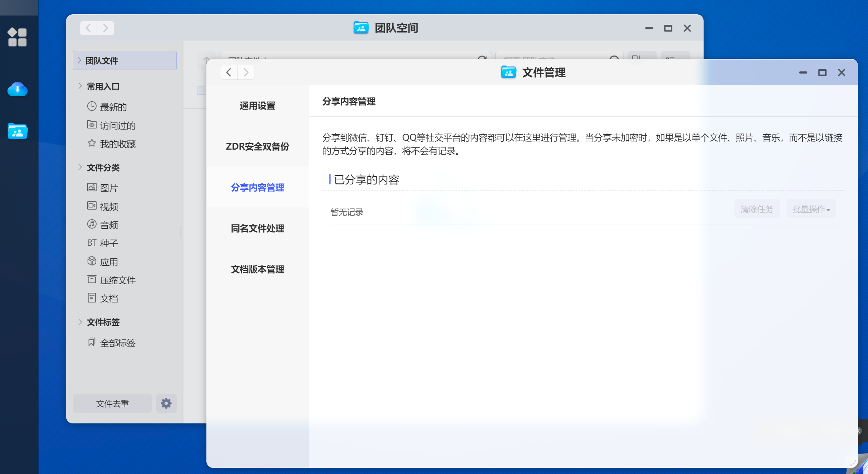
Task: Minimize the 文件管理 window
Action: coord(803,73)
